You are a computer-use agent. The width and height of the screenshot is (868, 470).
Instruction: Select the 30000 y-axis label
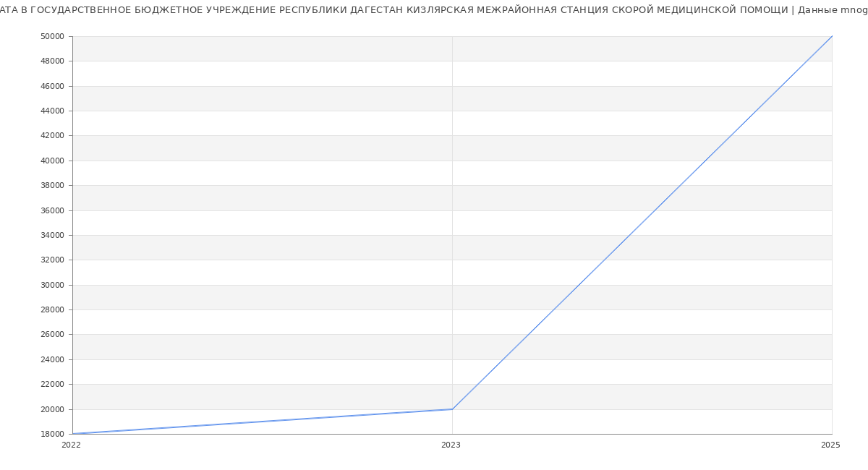tap(53, 285)
